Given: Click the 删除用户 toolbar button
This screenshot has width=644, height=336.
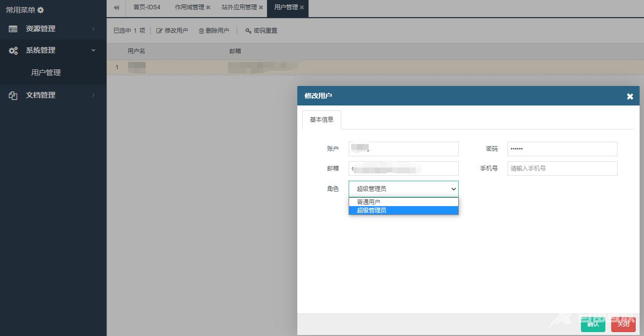Looking at the screenshot, I should pyautogui.click(x=214, y=31).
